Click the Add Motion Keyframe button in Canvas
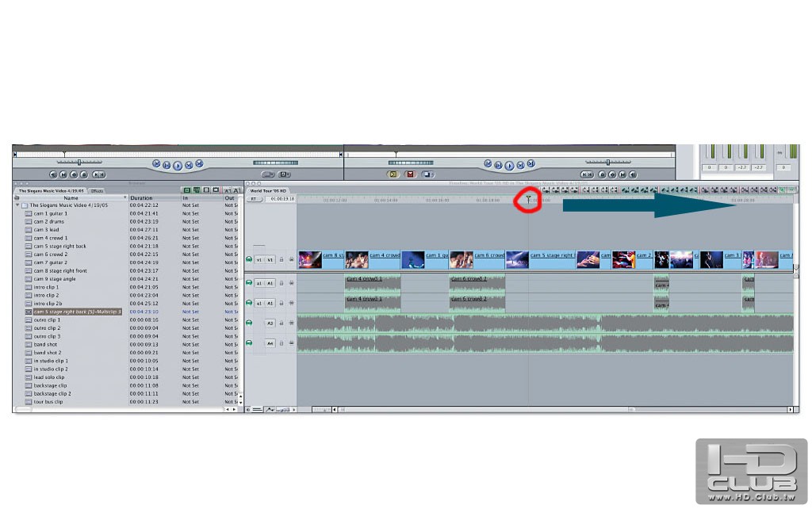The image size is (812, 509). pyautogui.click(x=612, y=175)
